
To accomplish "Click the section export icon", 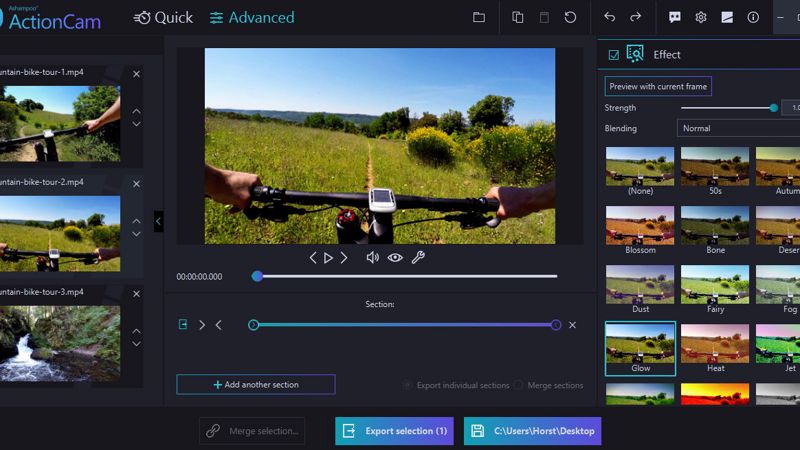I will pos(183,324).
